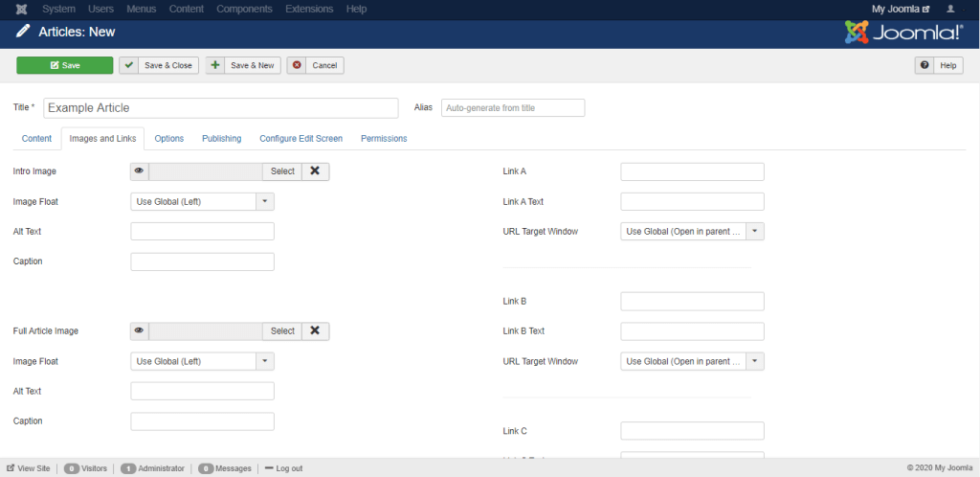Viewport: 980px width, 477px height.
Task: Clear the Intro Image with X button
Action: (315, 171)
